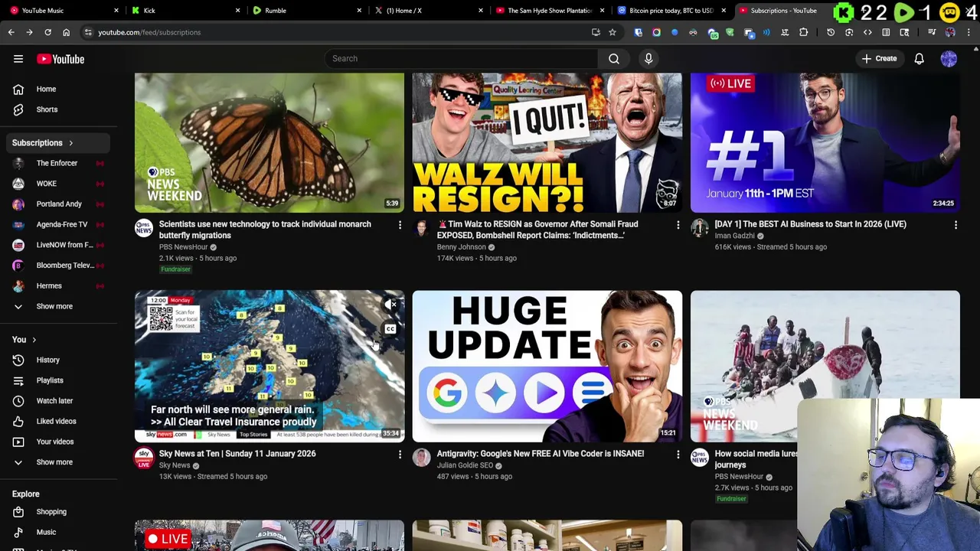Screen dimensions: 980x551
Task: Click the YouTube logo
Action: [60, 59]
